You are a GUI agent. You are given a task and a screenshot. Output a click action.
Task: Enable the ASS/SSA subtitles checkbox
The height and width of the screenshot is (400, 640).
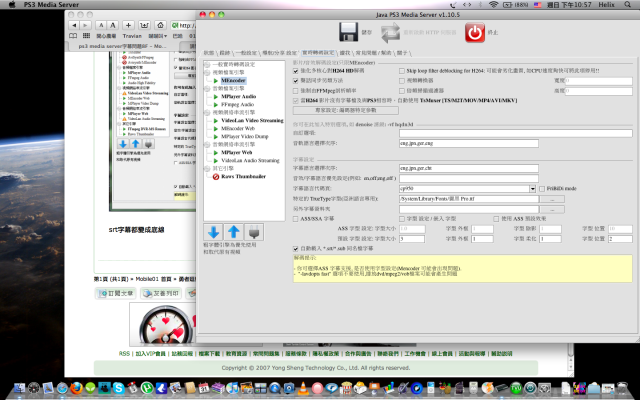(296, 219)
